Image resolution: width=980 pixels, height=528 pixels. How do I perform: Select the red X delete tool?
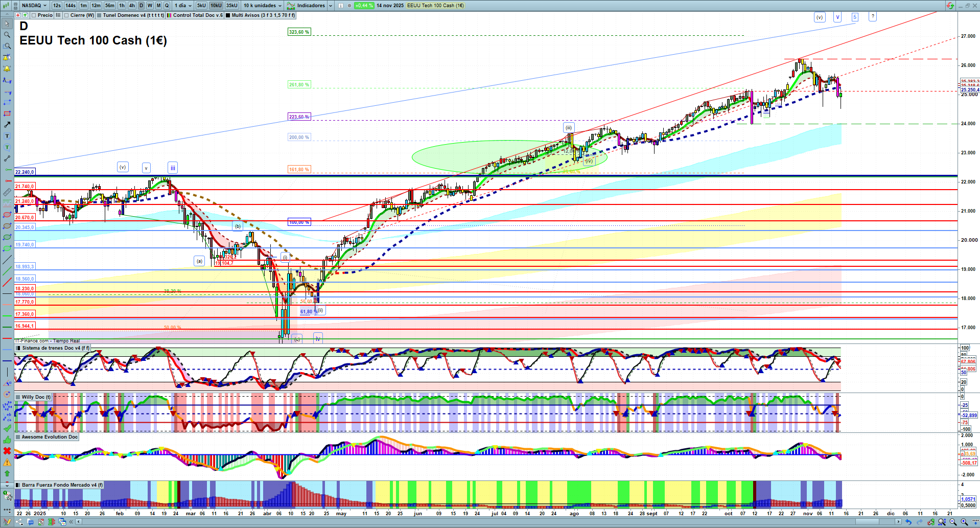click(x=7, y=451)
